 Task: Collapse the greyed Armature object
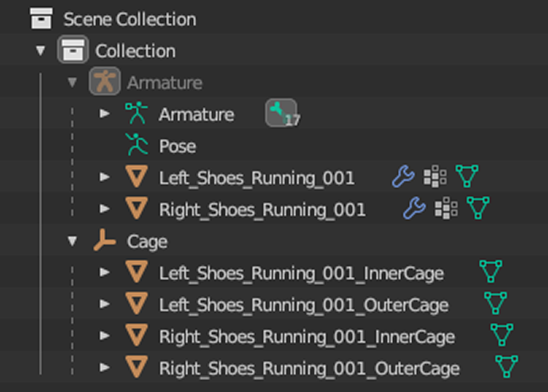[72, 83]
